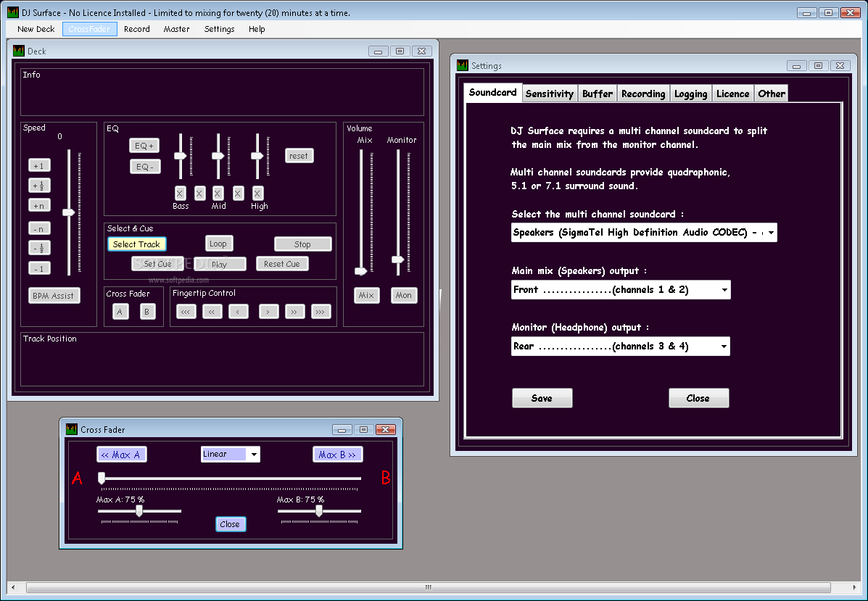This screenshot has height=601, width=868.
Task: Click the +½ speed button
Action: (38, 186)
